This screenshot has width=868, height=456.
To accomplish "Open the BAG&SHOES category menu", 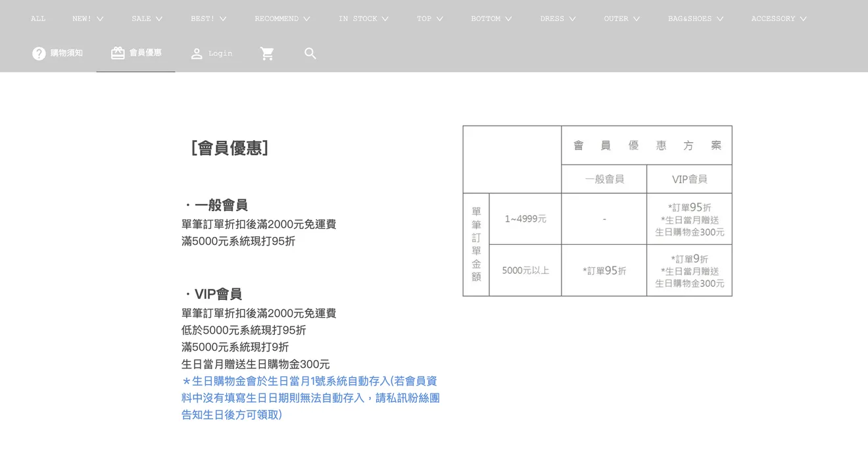I will click(x=696, y=18).
